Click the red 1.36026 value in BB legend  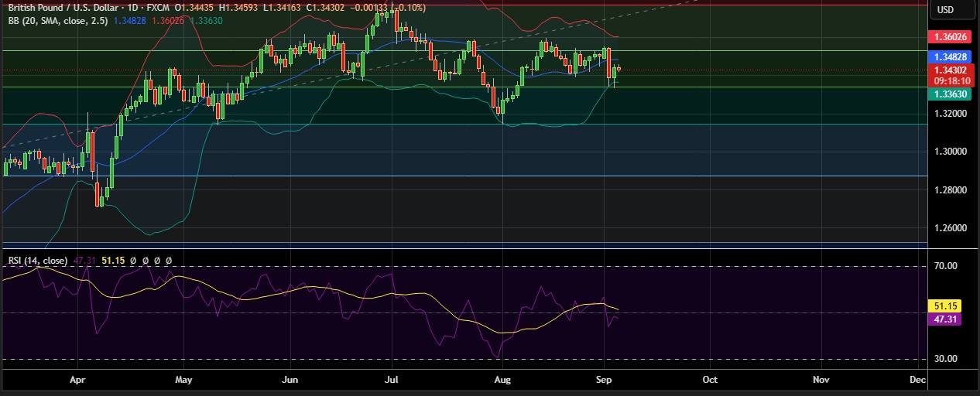[170, 21]
